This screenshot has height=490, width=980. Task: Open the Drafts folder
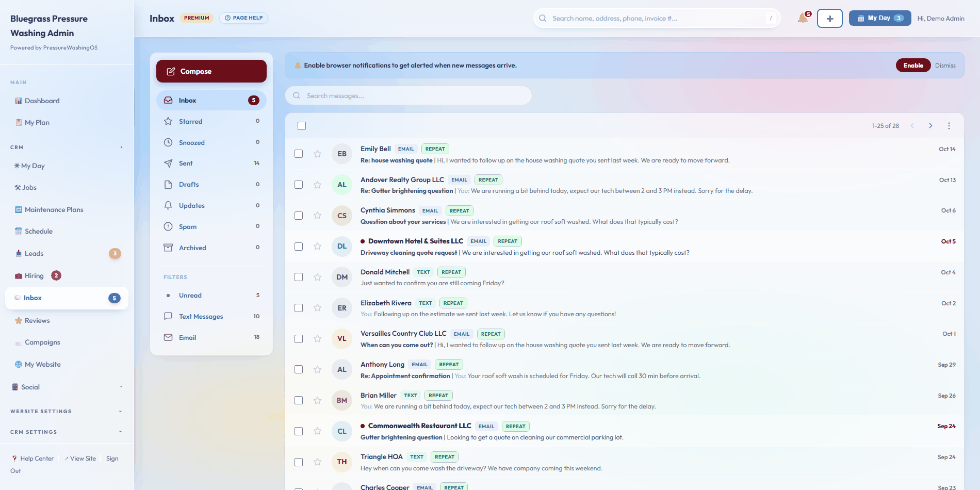click(x=211, y=184)
